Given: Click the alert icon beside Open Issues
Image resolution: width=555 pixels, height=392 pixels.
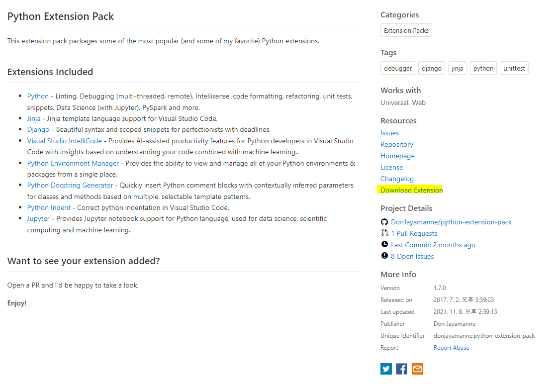Looking at the screenshot, I should (x=385, y=255).
